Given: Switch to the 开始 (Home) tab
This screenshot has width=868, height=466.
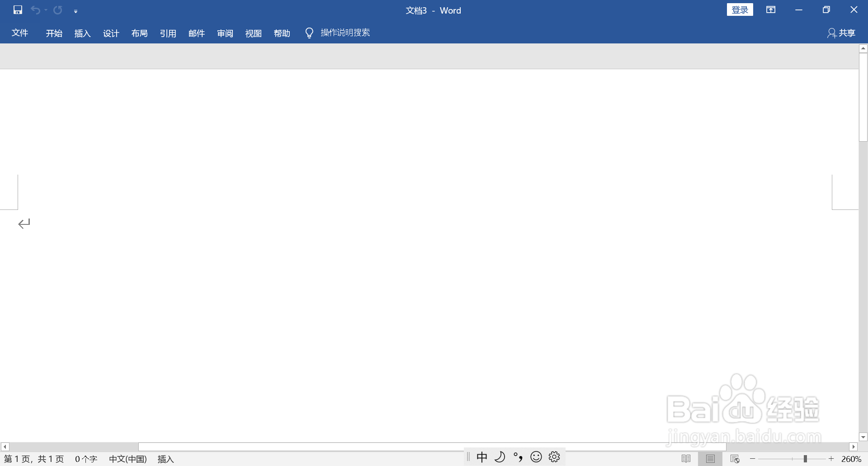Looking at the screenshot, I should tap(54, 33).
